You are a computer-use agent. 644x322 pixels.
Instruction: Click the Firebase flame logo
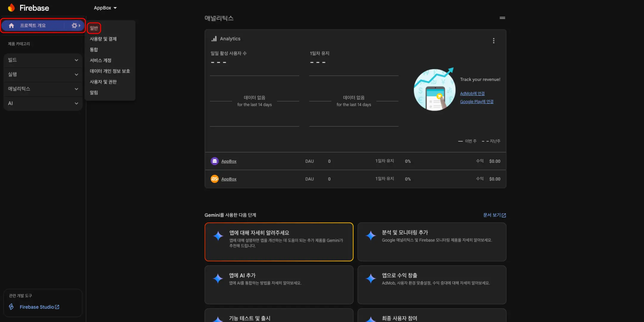(x=11, y=8)
